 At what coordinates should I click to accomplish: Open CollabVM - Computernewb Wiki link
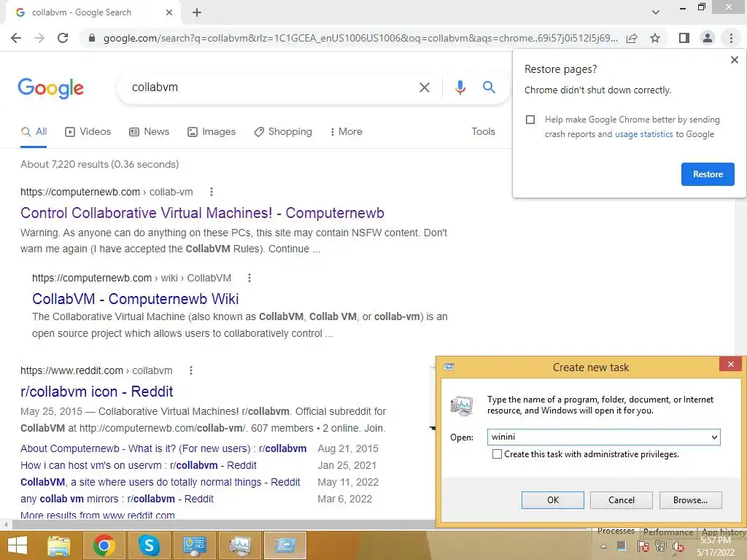coord(135,298)
